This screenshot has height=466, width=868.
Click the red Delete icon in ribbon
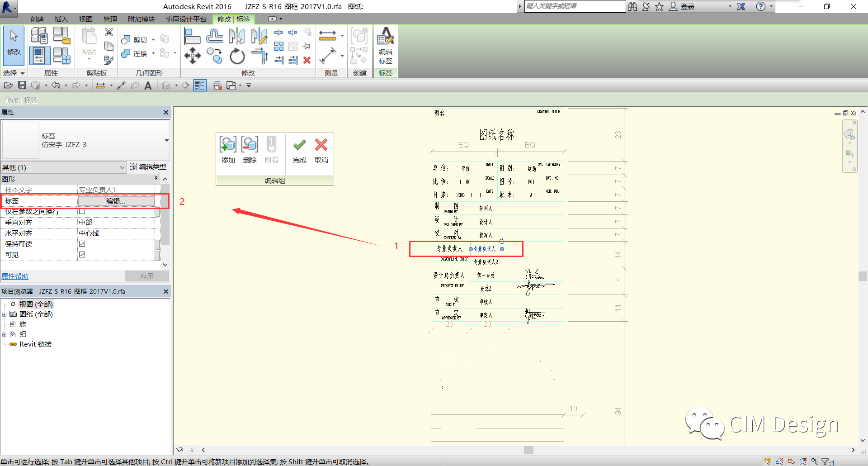click(x=307, y=60)
